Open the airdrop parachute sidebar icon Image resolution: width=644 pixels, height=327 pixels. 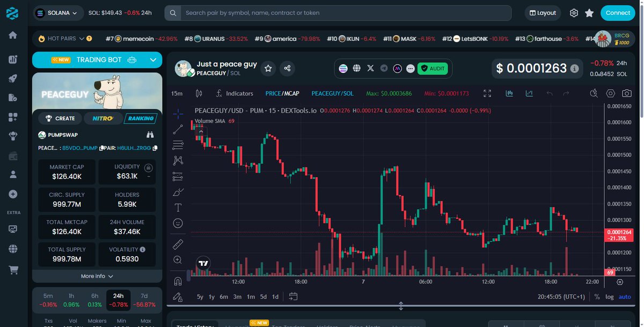click(13, 136)
